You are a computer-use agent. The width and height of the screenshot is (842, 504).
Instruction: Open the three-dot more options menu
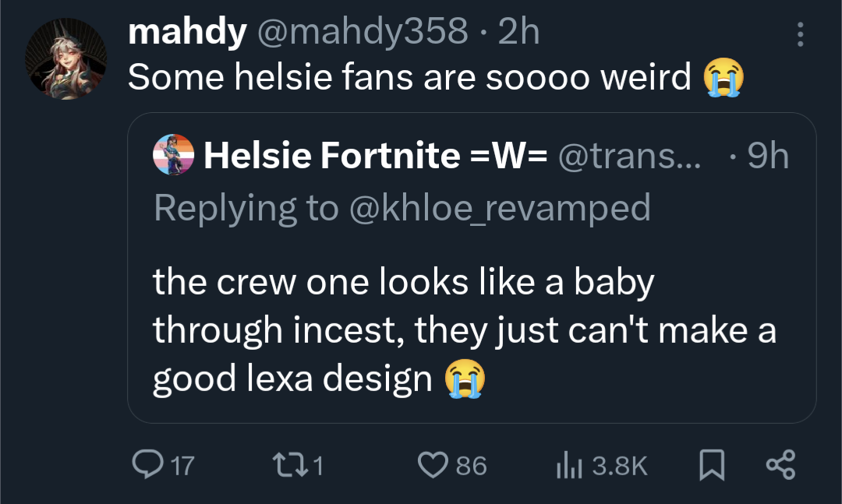click(799, 34)
